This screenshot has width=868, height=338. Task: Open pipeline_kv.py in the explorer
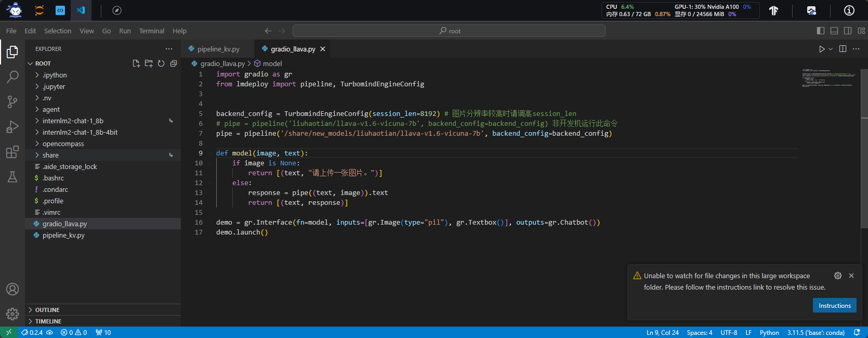coord(103,235)
